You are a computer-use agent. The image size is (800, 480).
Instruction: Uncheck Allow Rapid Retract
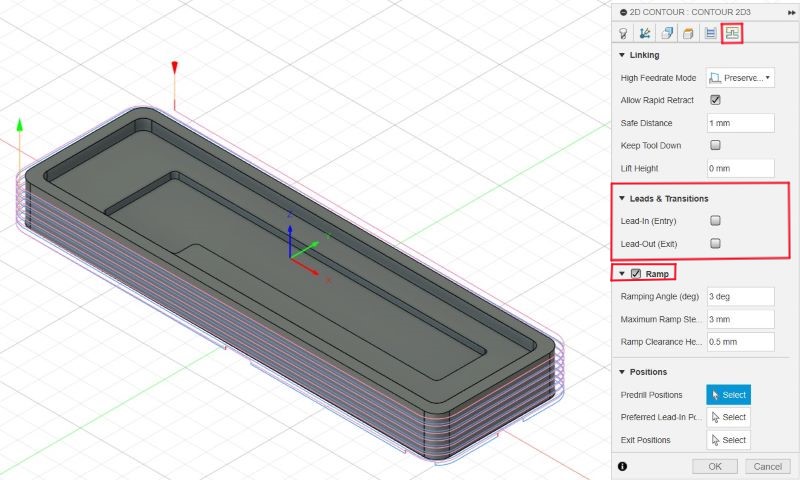pyautogui.click(x=715, y=100)
